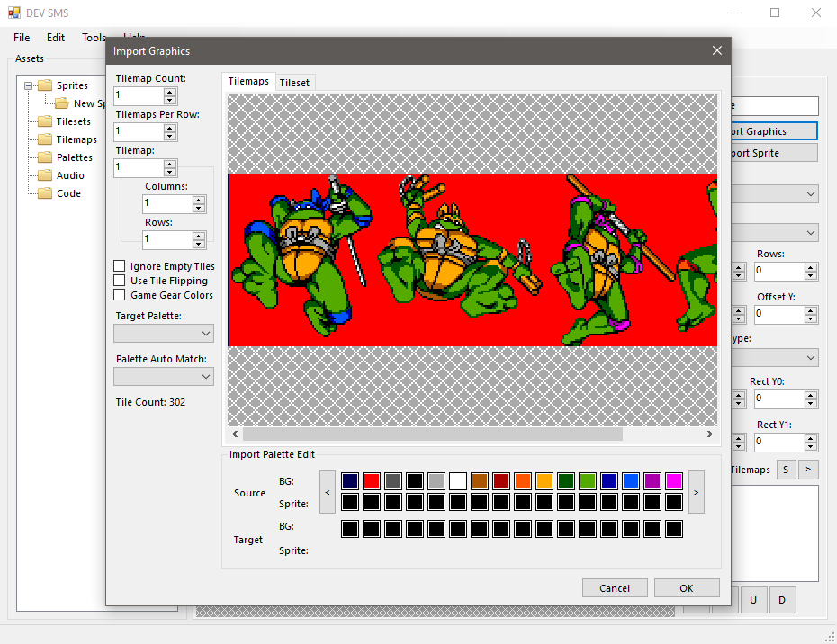Switch to the Tileset tab
Screen dimensions: 837x644
(294, 83)
